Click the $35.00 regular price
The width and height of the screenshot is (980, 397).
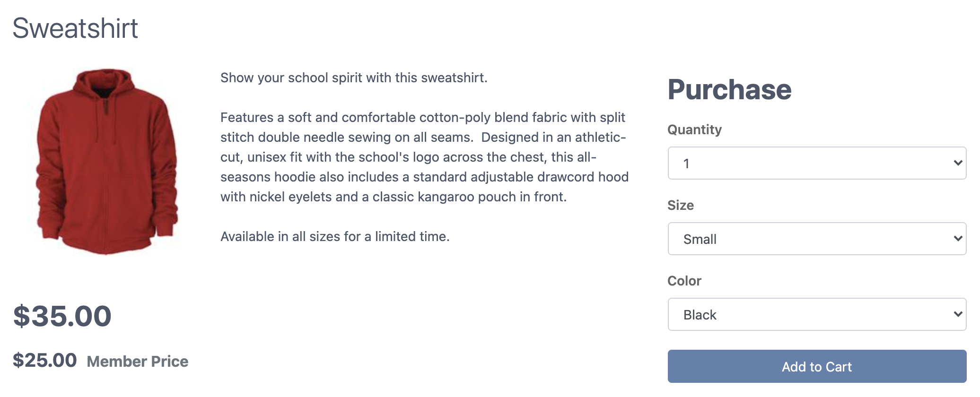click(62, 316)
